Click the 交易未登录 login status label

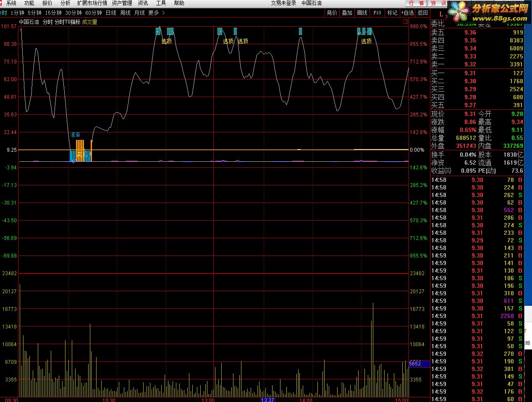283,3
